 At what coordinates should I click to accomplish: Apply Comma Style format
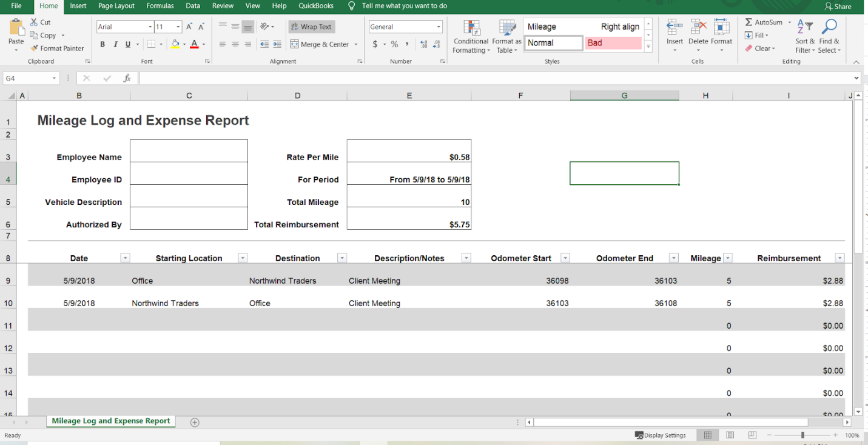[407, 44]
